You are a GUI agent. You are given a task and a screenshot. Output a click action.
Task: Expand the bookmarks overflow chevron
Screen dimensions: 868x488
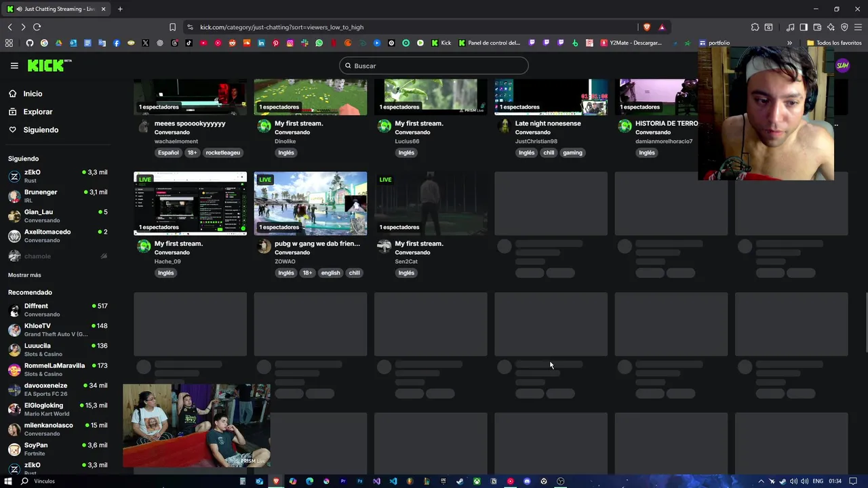point(789,43)
